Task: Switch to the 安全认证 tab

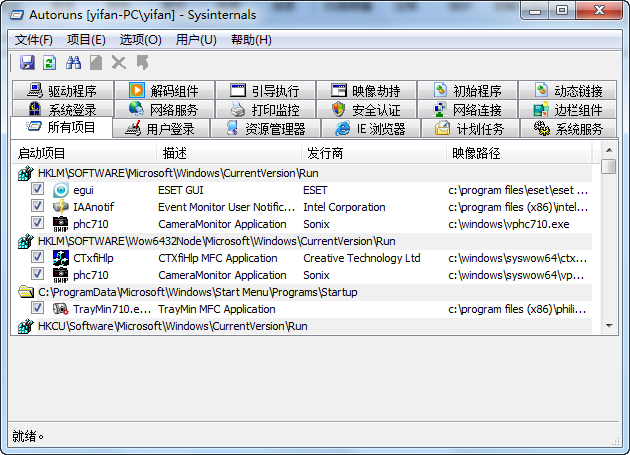Action: [367, 109]
